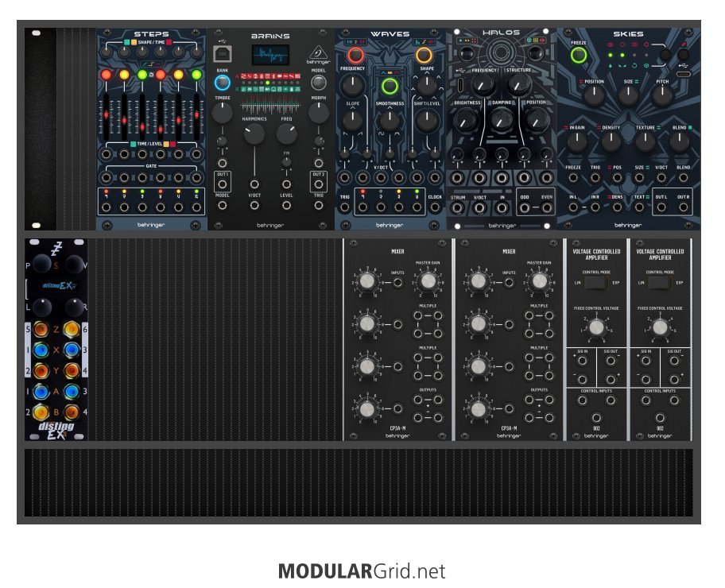
Task: Click the OUT R jack on SKIES
Action: click(684, 207)
